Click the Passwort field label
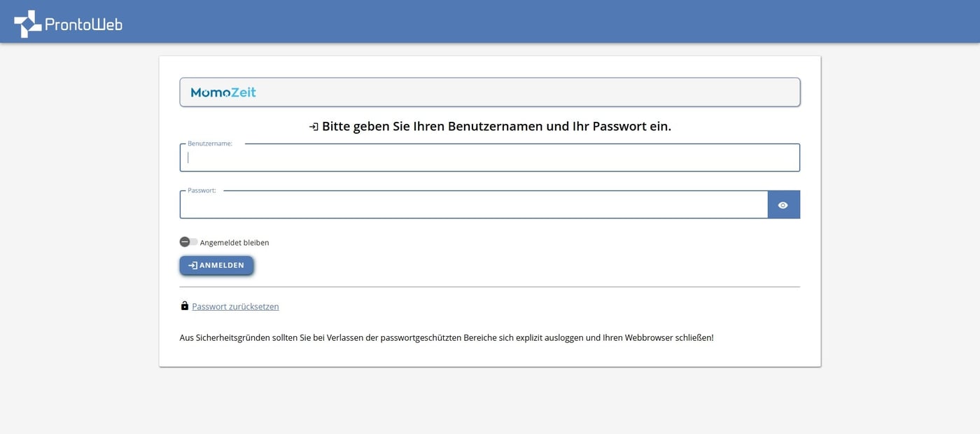980x434 pixels. coord(202,190)
